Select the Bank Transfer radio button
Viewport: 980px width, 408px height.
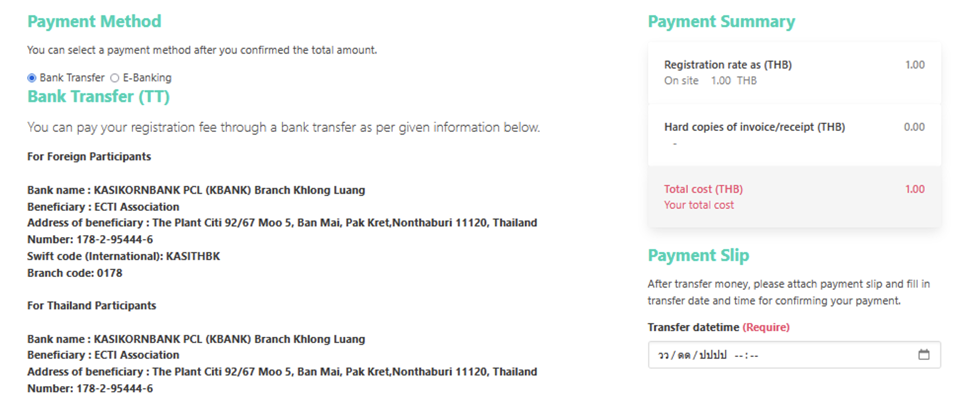[x=32, y=78]
